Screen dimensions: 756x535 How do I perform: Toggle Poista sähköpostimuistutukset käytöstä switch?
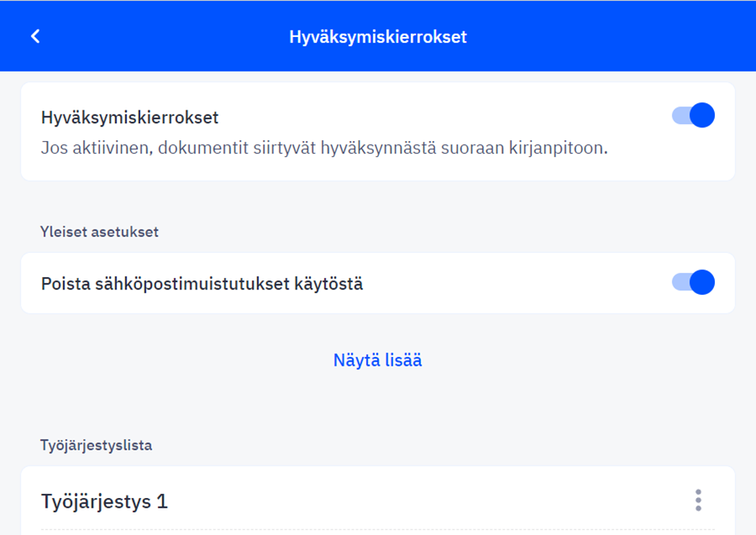tap(693, 282)
